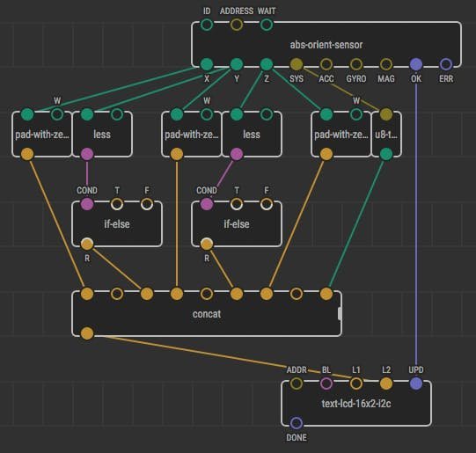Screen dimensions: 476x453
Task: Select the L2 pin on the LCD node
Action: 386,384
